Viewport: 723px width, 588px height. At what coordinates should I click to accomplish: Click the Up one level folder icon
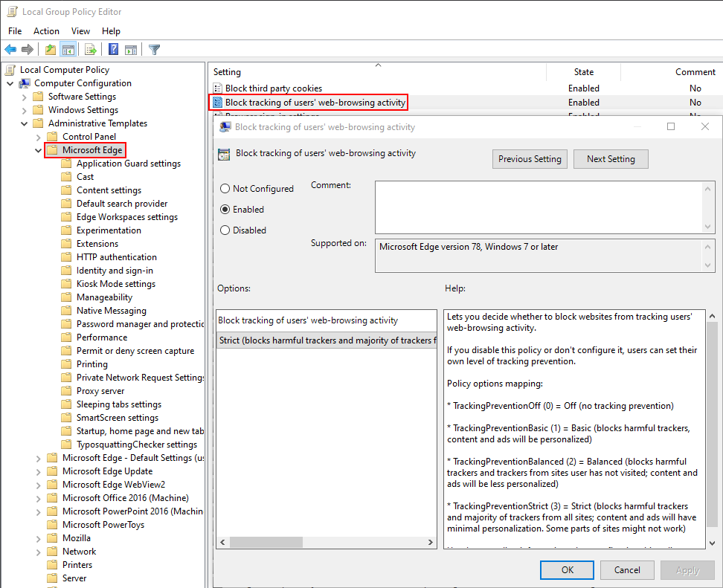point(51,49)
